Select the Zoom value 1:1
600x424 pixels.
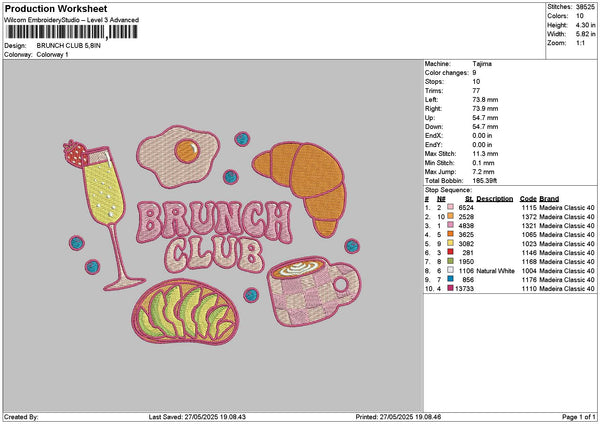point(580,43)
